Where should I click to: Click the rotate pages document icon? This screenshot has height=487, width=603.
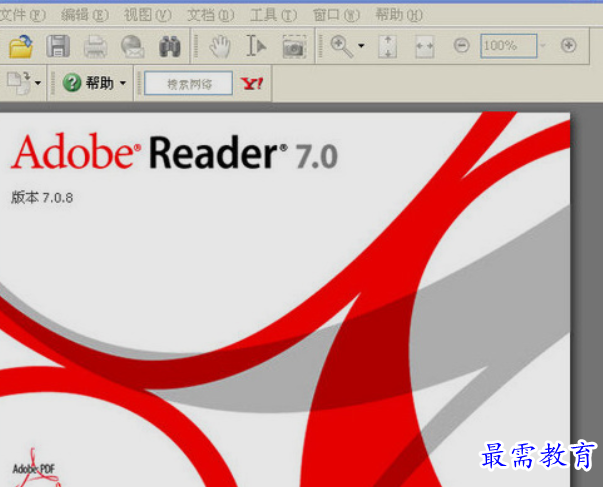click(x=19, y=82)
